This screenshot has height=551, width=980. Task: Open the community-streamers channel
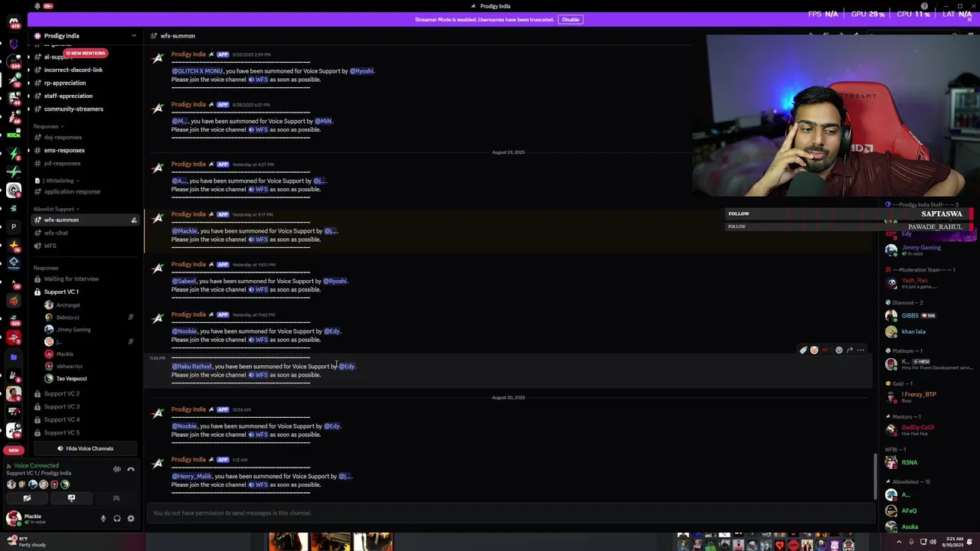73,109
